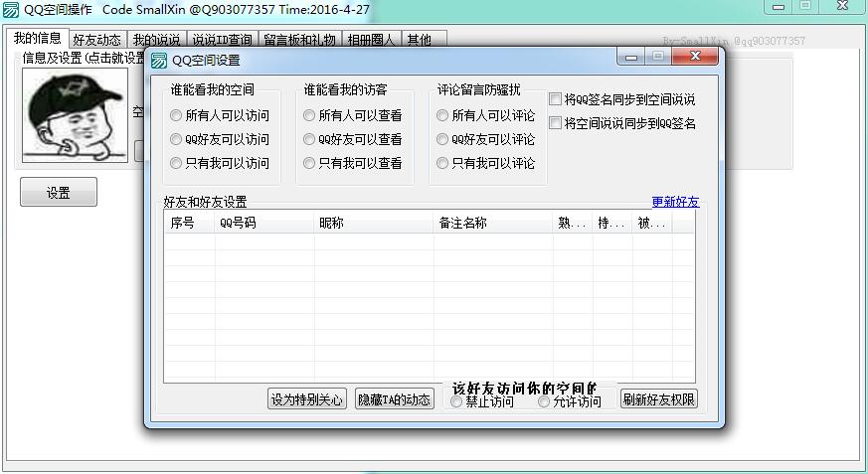Viewport: 868px width, 474px height.
Task: Click the 被... column header
Action: tap(652, 223)
